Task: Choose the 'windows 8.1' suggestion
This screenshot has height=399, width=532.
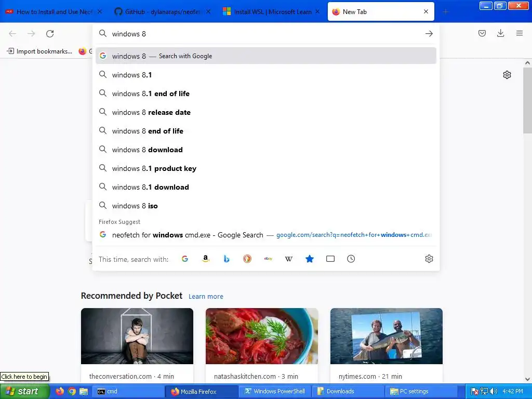Action: pyautogui.click(x=265, y=75)
